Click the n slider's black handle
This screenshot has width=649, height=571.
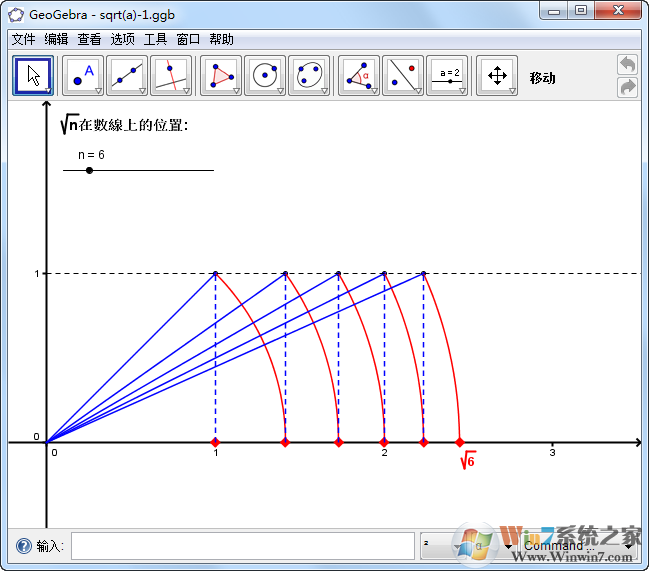(89, 170)
